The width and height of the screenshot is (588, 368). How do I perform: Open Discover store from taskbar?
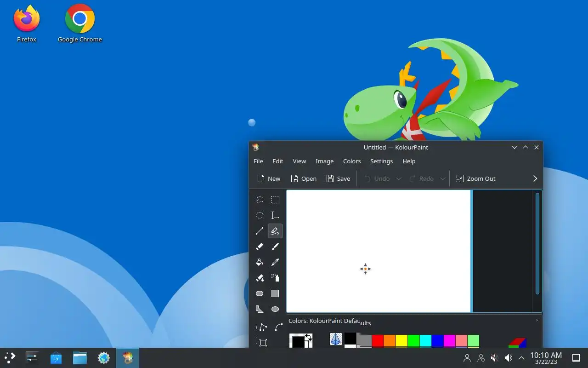click(56, 358)
